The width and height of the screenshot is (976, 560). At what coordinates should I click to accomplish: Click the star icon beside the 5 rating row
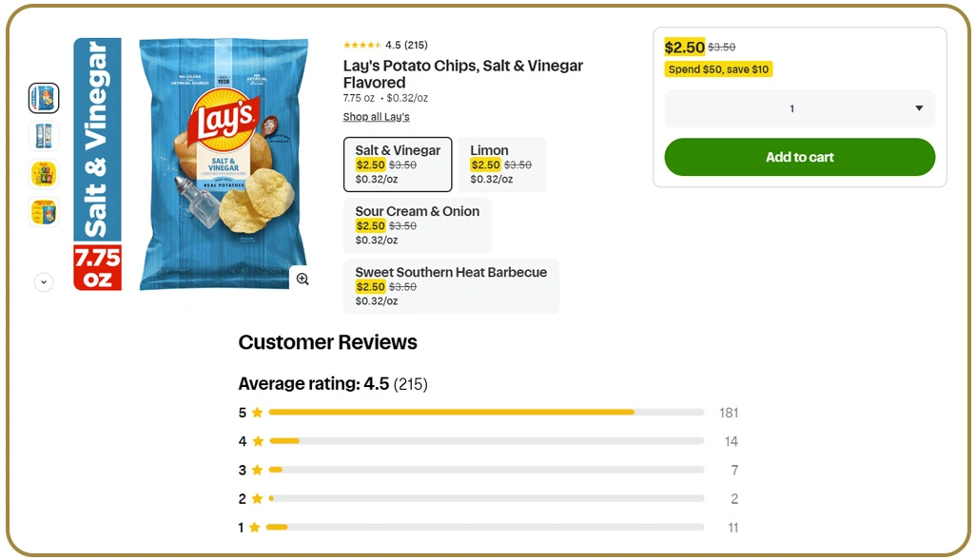(x=257, y=413)
